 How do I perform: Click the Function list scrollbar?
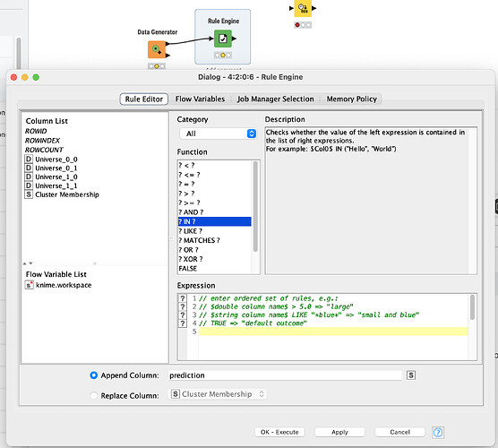coord(255,206)
